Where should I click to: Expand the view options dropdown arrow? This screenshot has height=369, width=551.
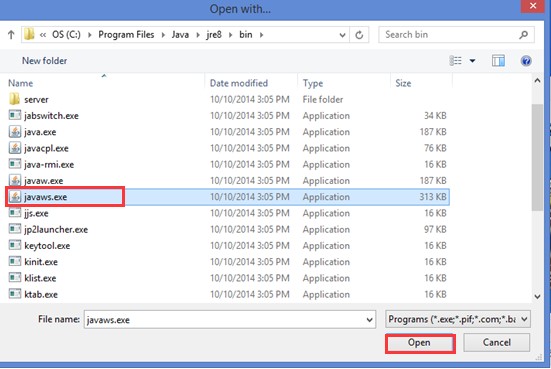(x=473, y=61)
